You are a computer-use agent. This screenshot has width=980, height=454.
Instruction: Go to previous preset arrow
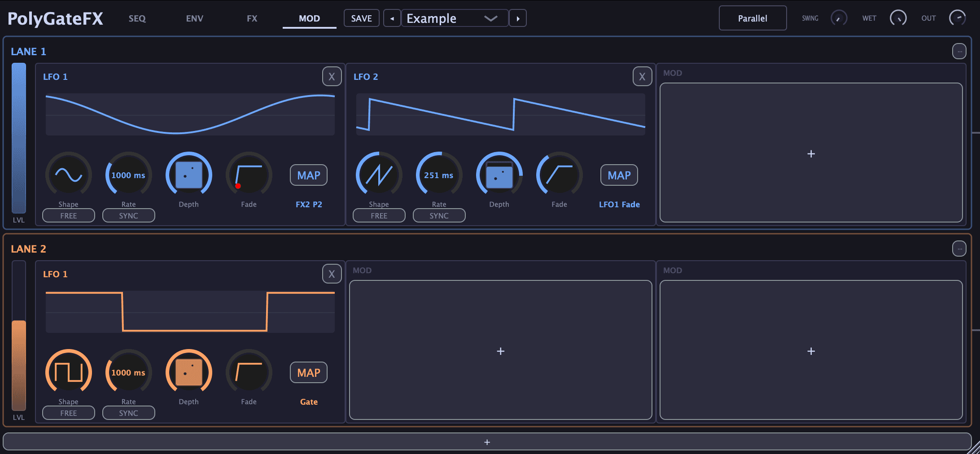[392, 18]
